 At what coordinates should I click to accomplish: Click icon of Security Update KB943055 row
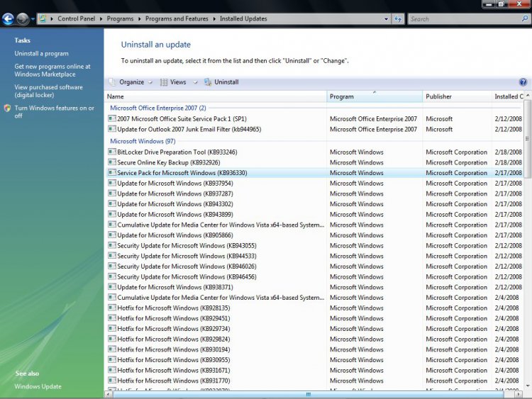click(112, 245)
